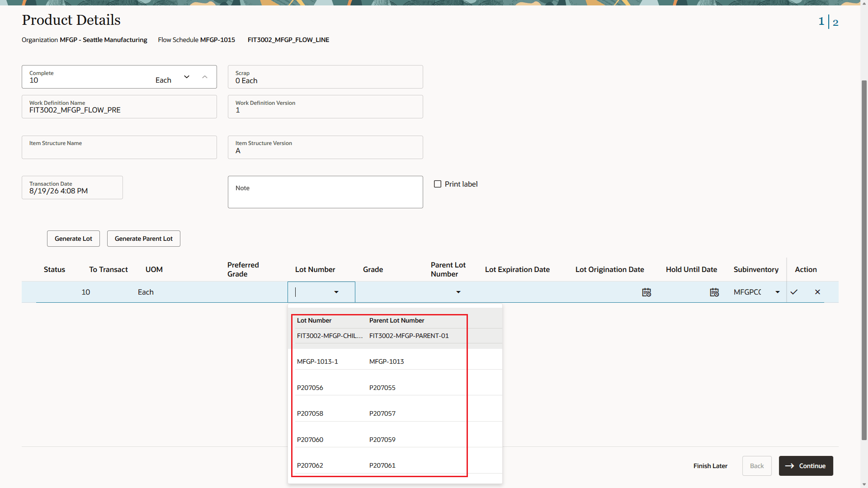868x488 pixels.
Task: Click parent lot P207055 in list
Action: coord(382,388)
